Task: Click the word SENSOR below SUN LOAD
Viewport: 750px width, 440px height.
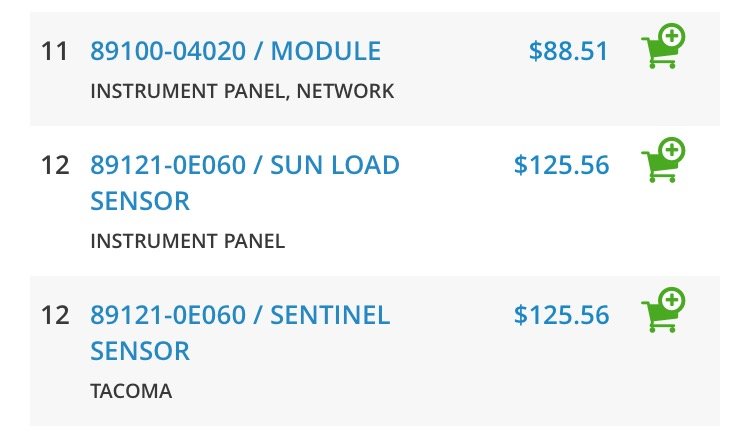Action: pyautogui.click(x=140, y=201)
